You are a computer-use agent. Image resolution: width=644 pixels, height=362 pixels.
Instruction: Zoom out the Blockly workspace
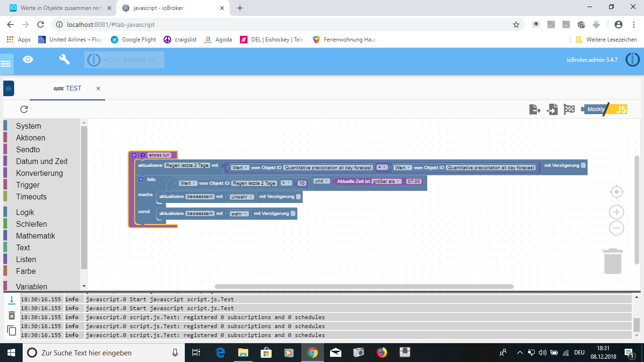click(616, 229)
